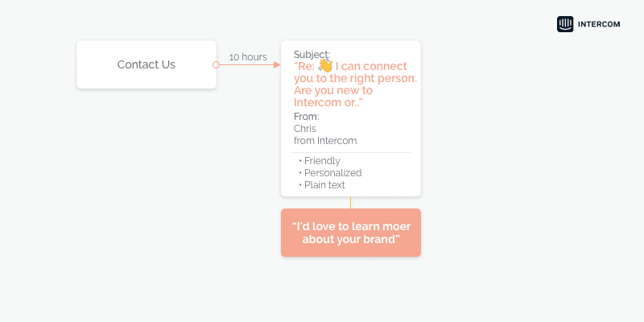Click the small circle connector on Contact Us

pyautogui.click(x=216, y=64)
